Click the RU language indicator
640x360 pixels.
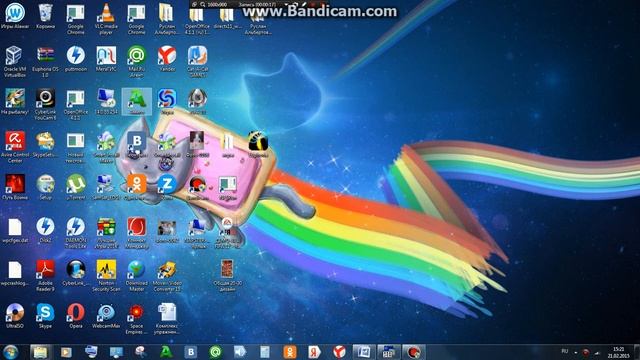click(x=565, y=351)
